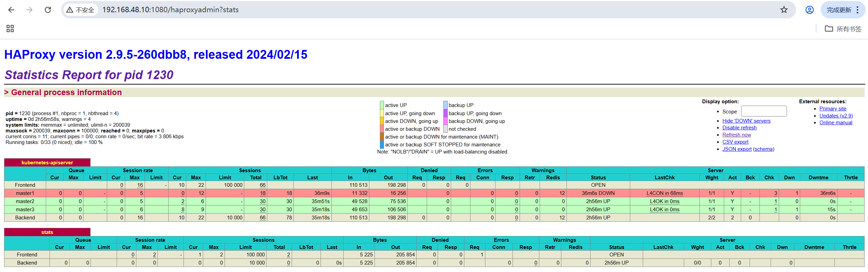Open the JSON export link
This screenshot has width=868, height=272.
[x=737, y=149]
